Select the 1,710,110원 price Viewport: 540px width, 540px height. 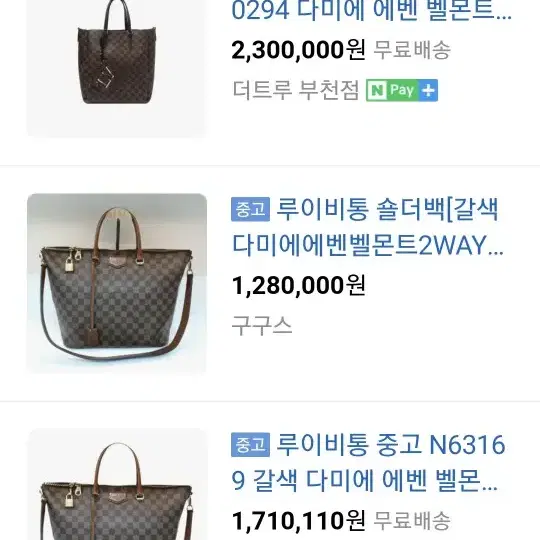pyautogui.click(x=298, y=520)
